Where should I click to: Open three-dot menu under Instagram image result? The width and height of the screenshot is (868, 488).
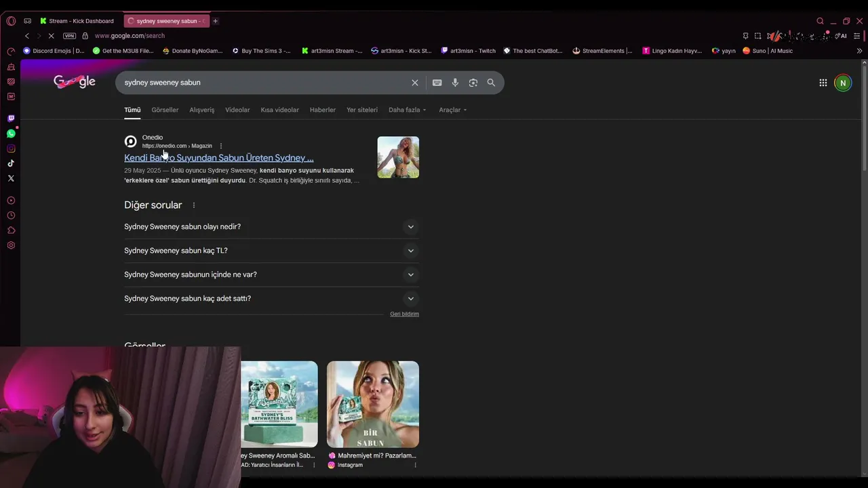[x=415, y=465]
